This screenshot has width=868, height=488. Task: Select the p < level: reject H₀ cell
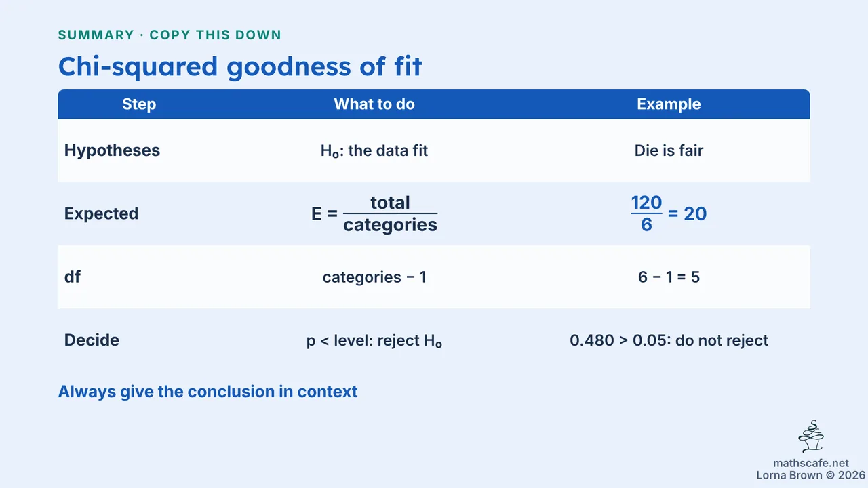coord(374,340)
